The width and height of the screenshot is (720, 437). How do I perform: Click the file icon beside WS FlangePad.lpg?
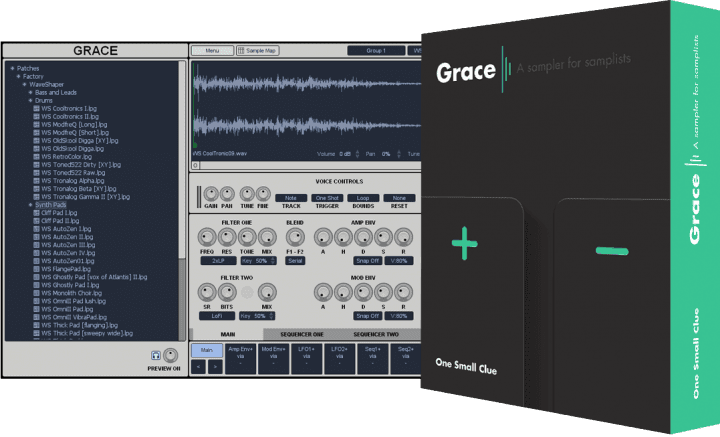coord(36,269)
